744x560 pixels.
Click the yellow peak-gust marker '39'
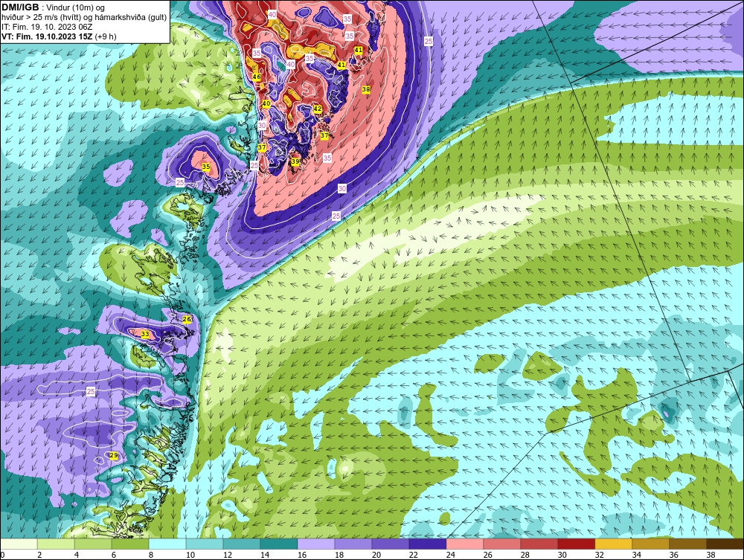pyautogui.click(x=295, y=161)
